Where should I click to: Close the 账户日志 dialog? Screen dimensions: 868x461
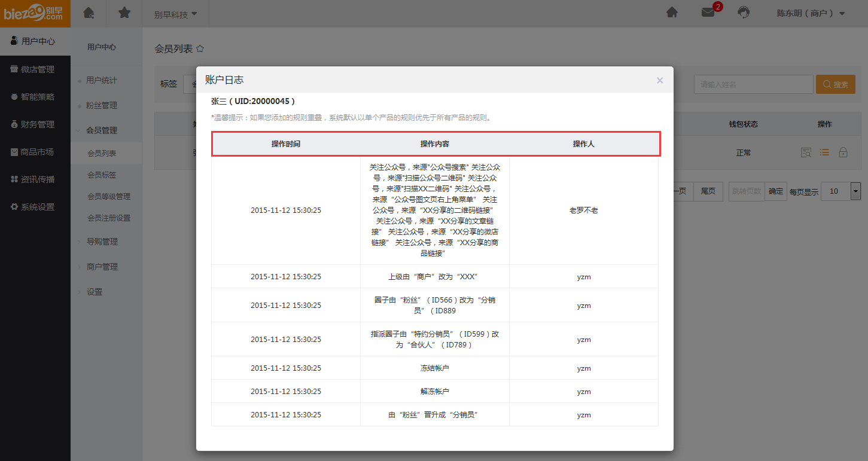click(660, 80)
